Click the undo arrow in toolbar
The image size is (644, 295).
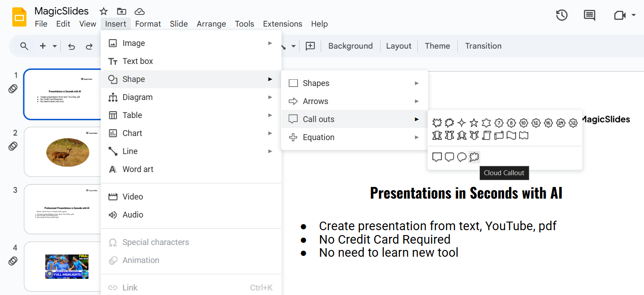tap(72, 46)
